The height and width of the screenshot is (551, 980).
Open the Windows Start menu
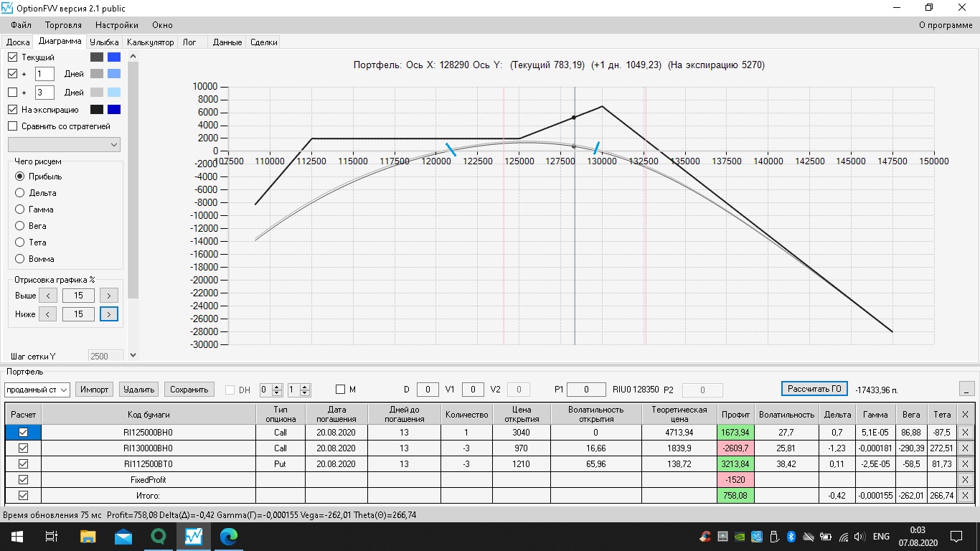click(17, 537)
